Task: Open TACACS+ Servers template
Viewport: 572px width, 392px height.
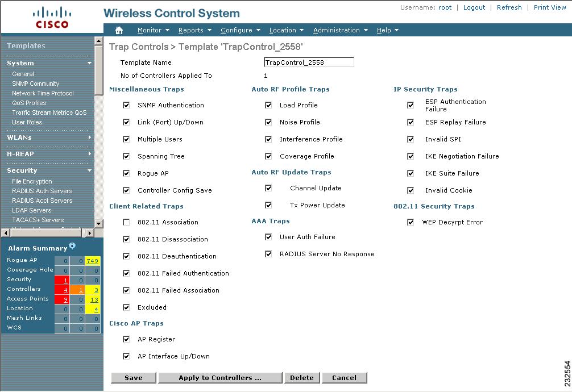Action: click(x=38, y=220)
